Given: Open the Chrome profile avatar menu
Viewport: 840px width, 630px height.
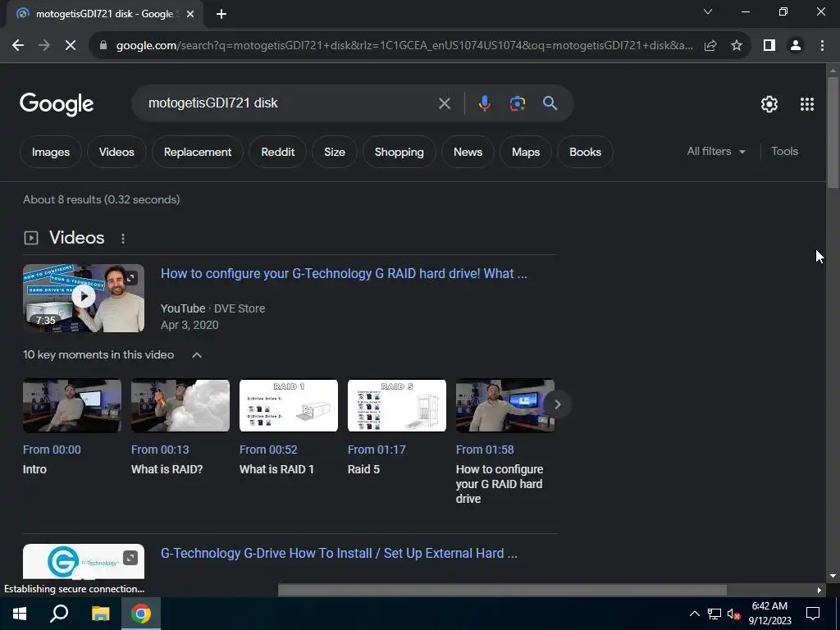Looking at the screenshot, I should click(x=796, y=46).
